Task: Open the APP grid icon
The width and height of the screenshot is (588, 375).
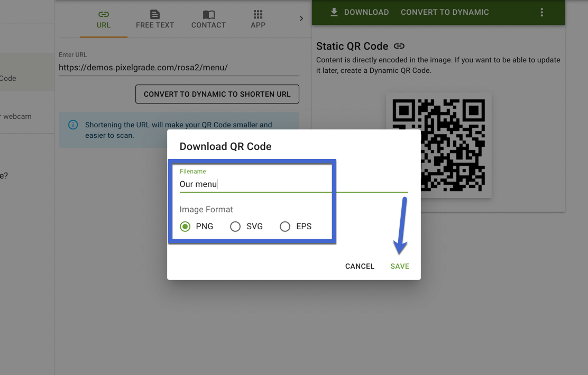Action: [x=258, y=15]
